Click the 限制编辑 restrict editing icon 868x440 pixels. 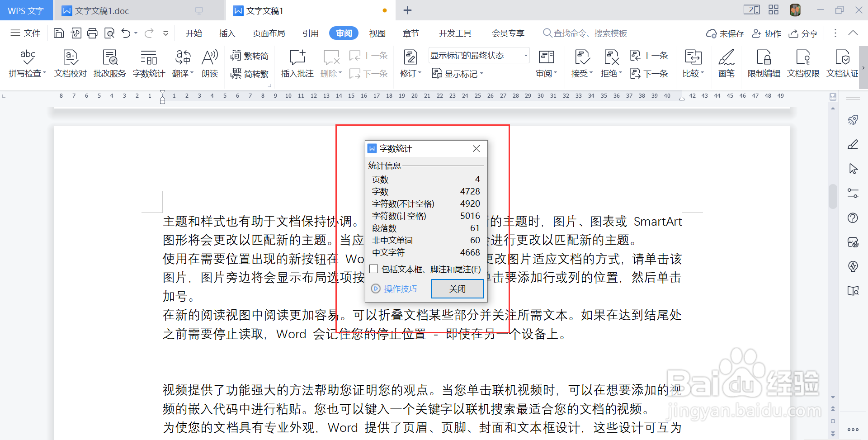[764, 63]
